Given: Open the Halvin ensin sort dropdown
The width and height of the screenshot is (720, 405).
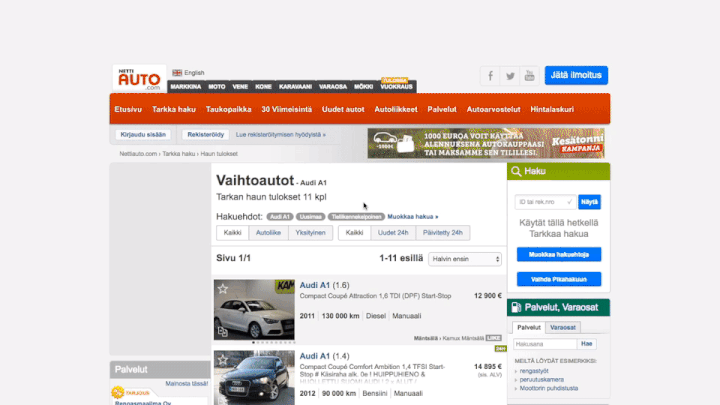Looking at the screenshot, I should click(x=465, y=259).
